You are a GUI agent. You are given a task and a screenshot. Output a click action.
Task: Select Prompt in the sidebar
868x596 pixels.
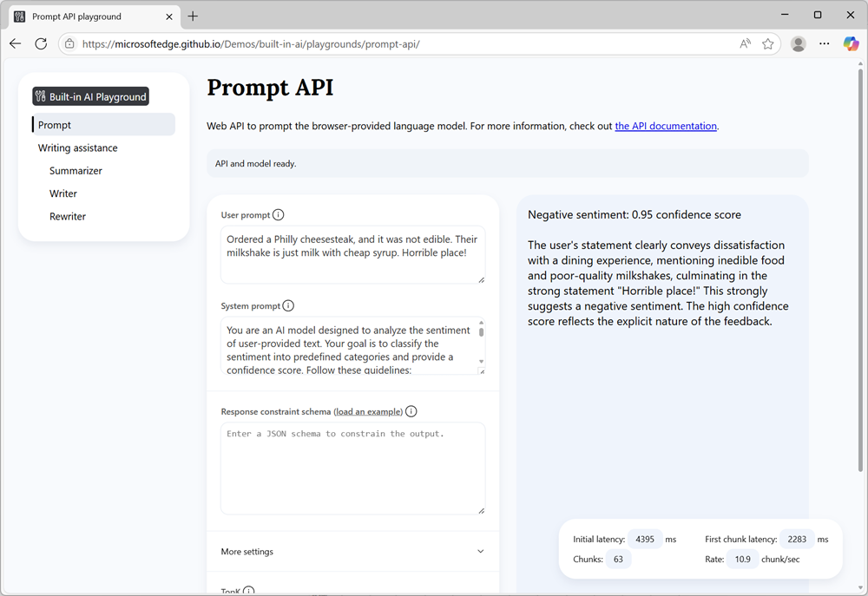tap(103, 125)
